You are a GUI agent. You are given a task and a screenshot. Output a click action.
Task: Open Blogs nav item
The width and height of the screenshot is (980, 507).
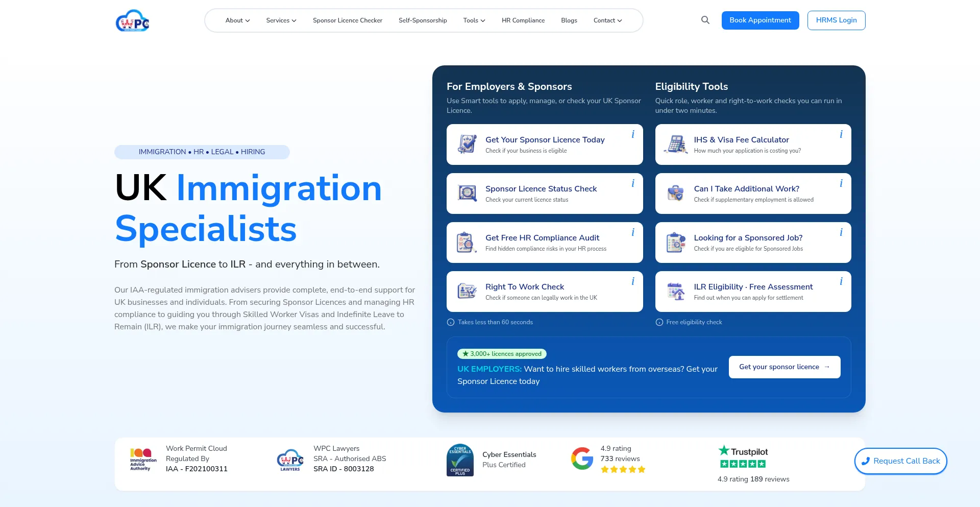pyautogui.click(x=569, y=20)
